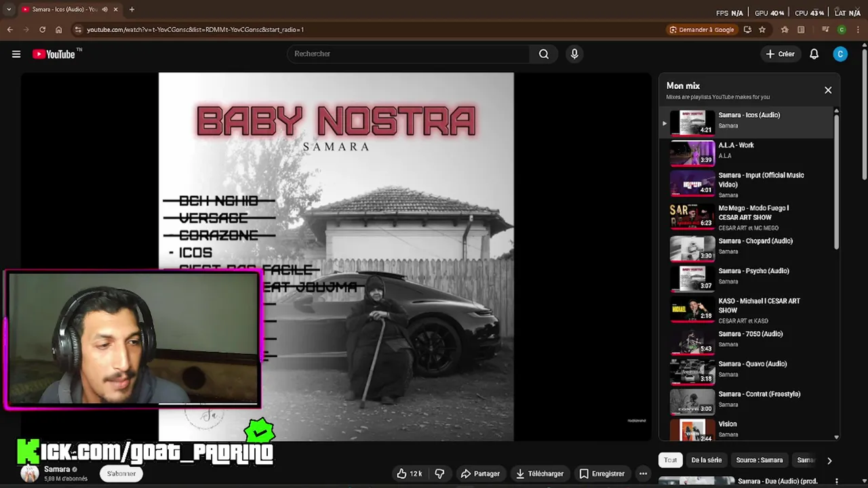Mute the Samara - Icos tab audio
Screen dimensions: 868x488
(x=104, y=9)
